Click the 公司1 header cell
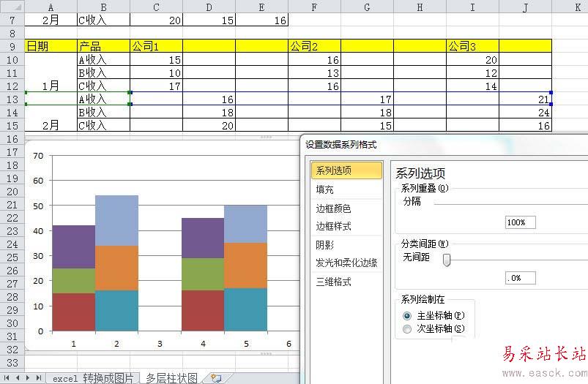588x384 pixels. pos(157,46)
